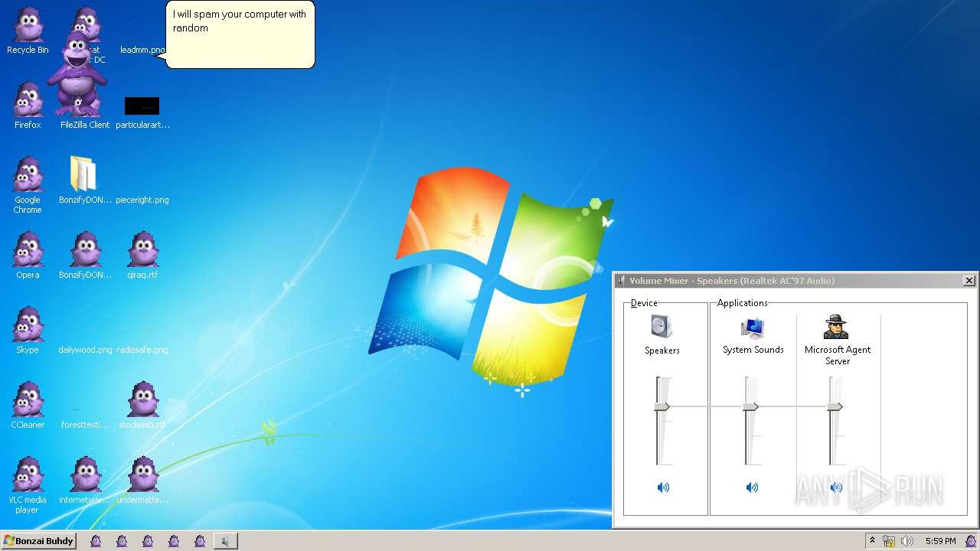
Task: Click the Microsoft Agent Server icon
Action: [836, 327]
